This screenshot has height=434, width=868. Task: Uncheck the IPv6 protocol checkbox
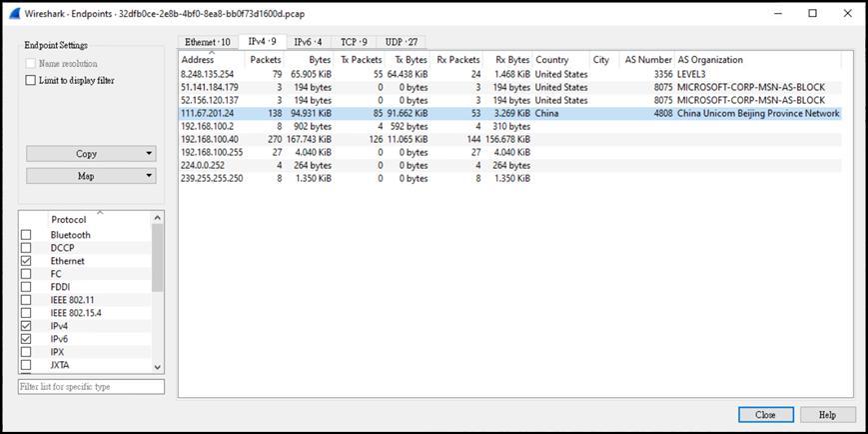click(x=26, y=339)
